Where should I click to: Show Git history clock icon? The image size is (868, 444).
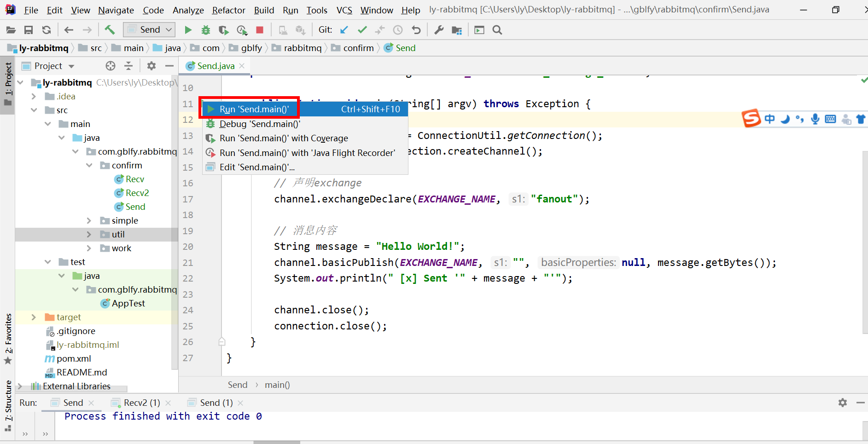398,30
